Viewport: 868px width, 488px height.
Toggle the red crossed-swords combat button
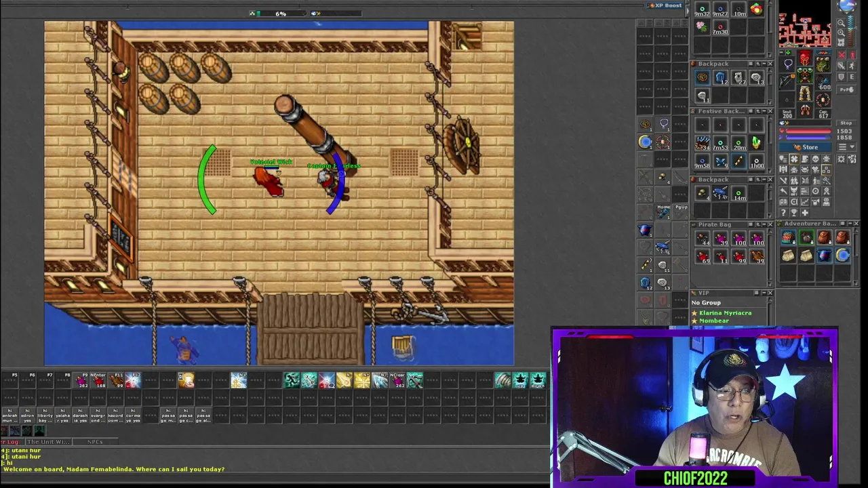pos(842,54)
